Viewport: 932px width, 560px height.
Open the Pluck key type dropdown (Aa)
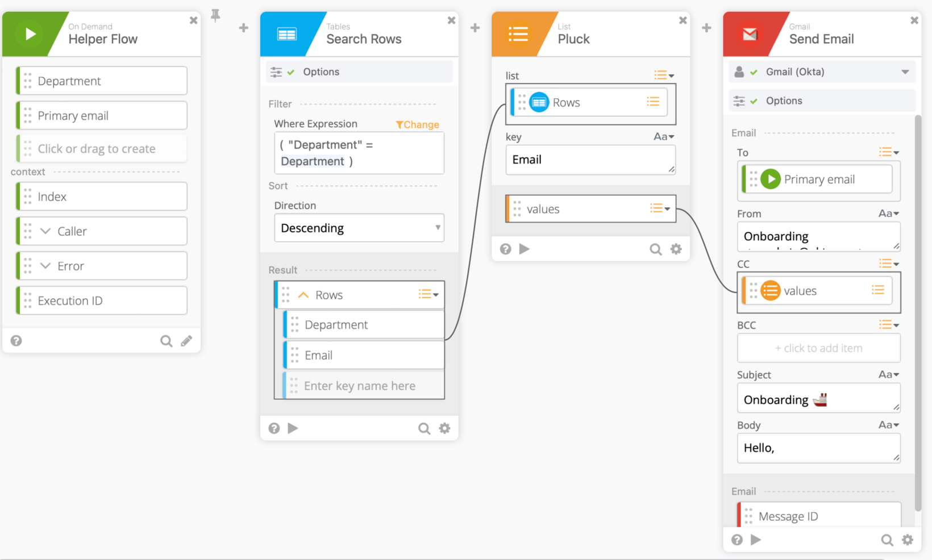663,137
